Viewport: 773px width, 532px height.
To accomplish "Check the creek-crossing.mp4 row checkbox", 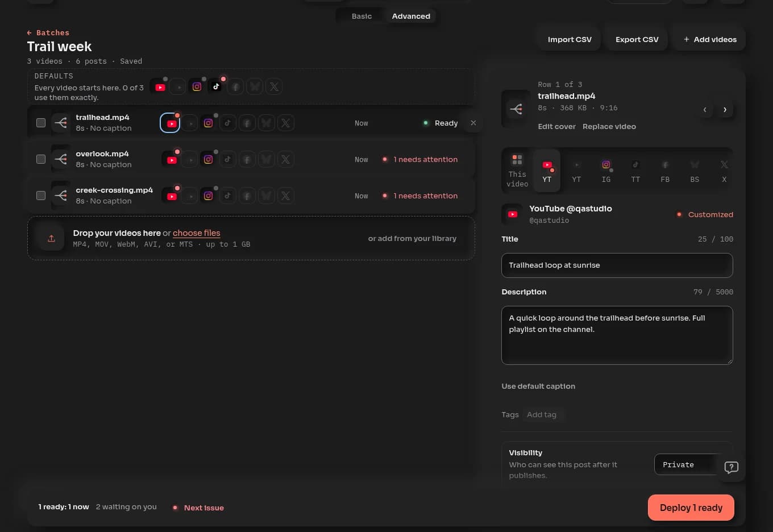I will (41, 196).
